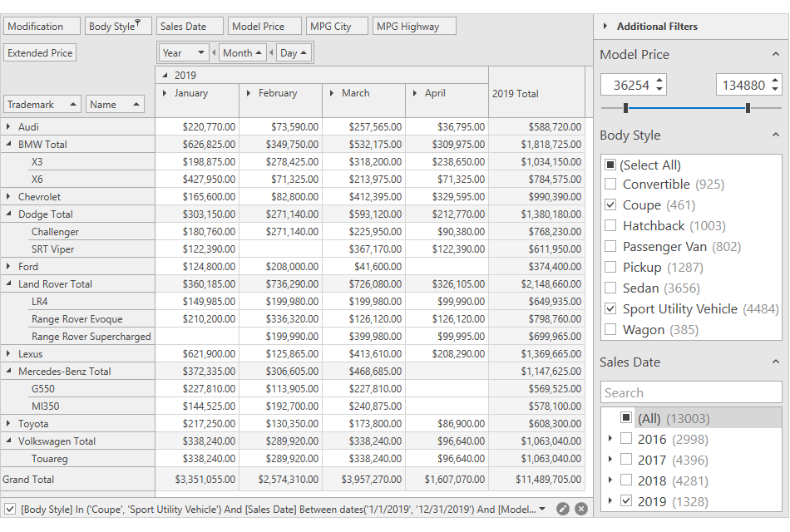Image resolution: width=790 pixels, height=532 pixels.
Task: Click the Sales Date search box
Action: pyautogui.click(x=690, y=393)
